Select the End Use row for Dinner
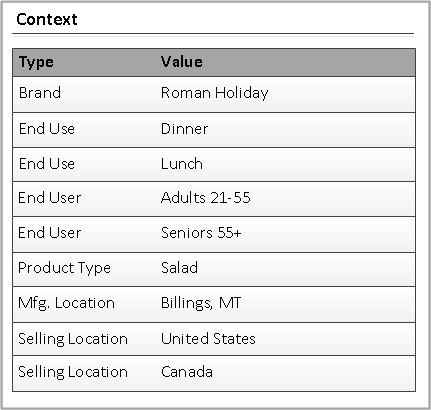The width and height of the screenshot is (431, 410). click(214, 130)
